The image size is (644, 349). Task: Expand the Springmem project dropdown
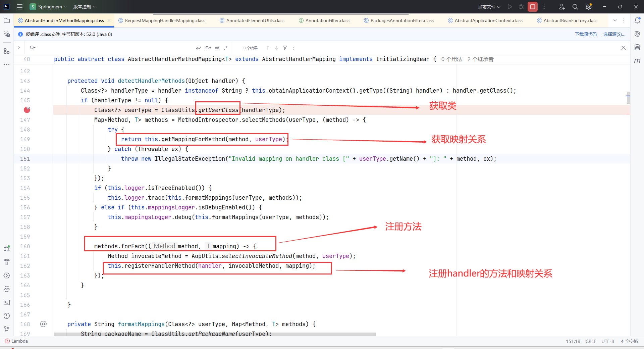(49, 7)
